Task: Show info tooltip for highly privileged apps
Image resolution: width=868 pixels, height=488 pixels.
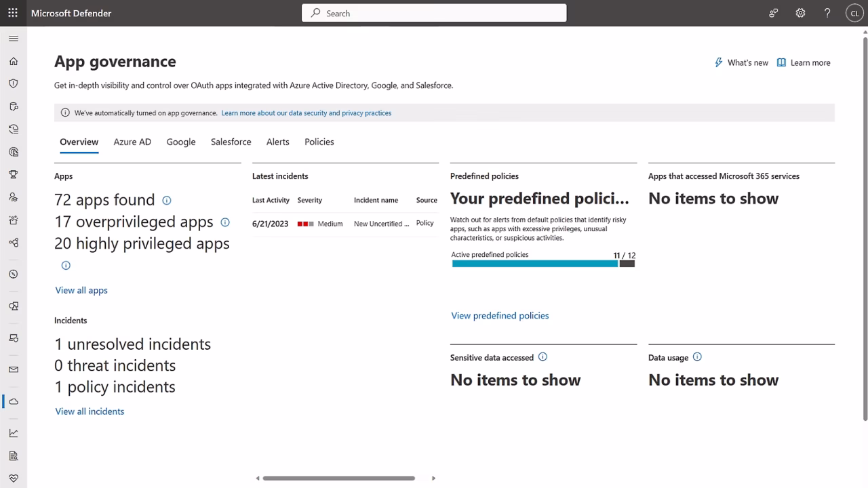Action: coord(66,265)
